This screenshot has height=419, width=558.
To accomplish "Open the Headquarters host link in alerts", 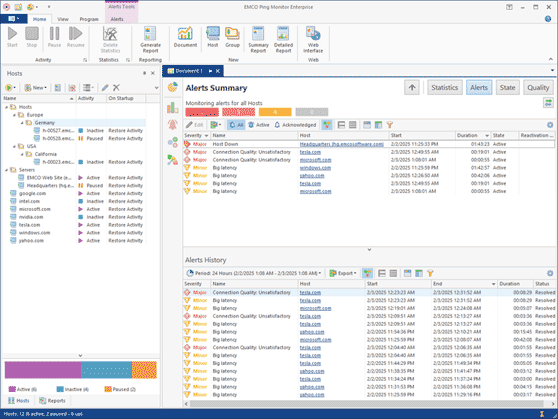I will [x=341, y=144].
